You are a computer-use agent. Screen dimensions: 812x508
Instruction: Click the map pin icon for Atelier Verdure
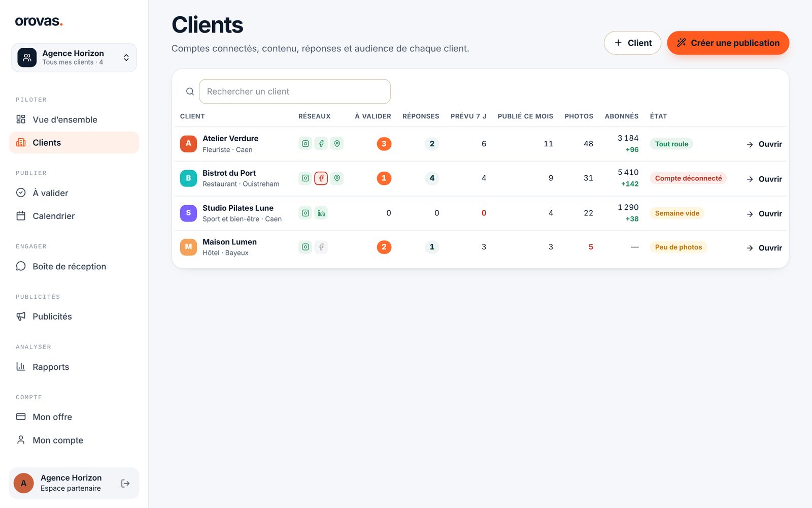coord(337,144)
